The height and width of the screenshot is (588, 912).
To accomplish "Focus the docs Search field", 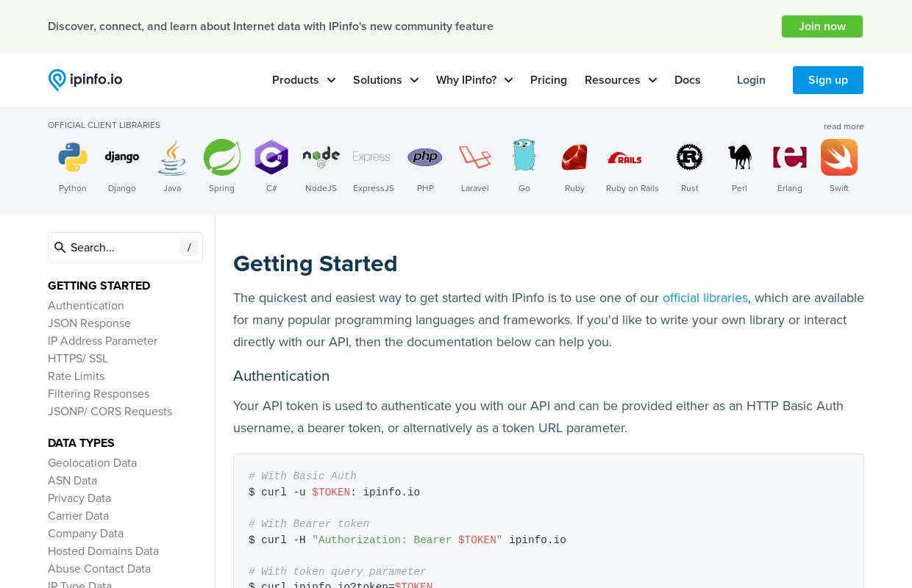I will [125, 248].
